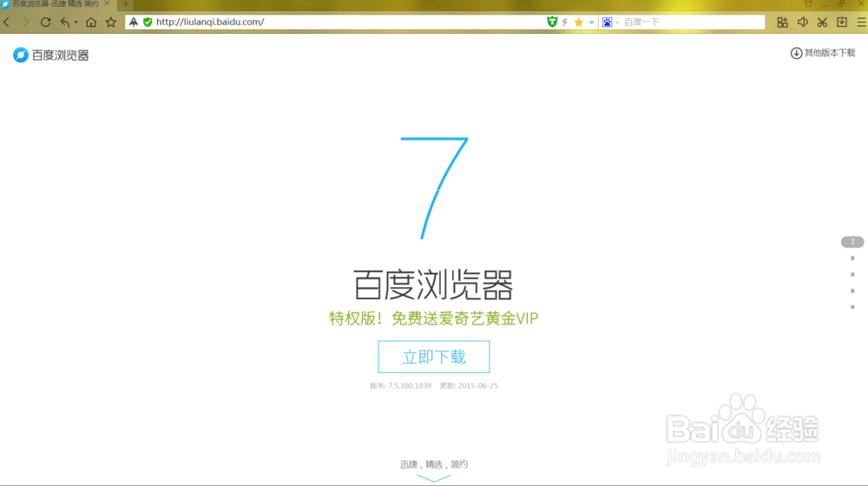The height and width of the screenshot is (486, 868).
Task: Jump to the second page dot
Action: click(x=852, y=259)
